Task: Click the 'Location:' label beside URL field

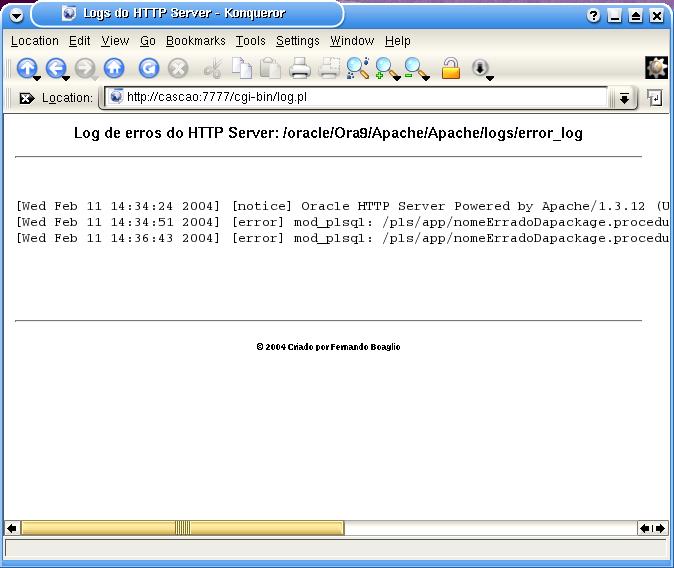Action: pyautogui.click(x=67, y=98)
